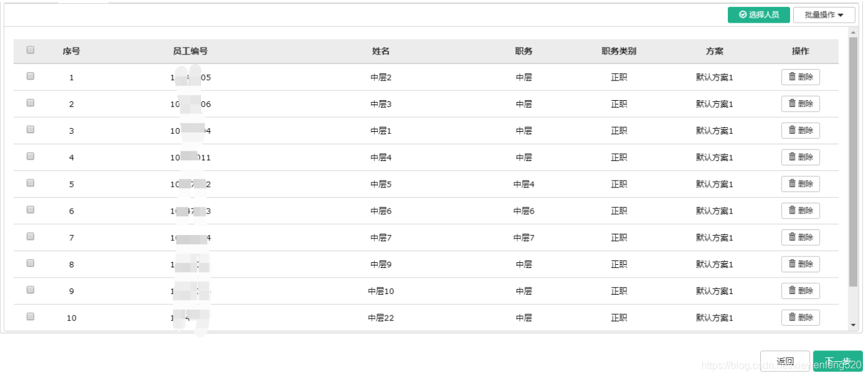The height and width of the screenshot is (377, 868).
Task: Click the name cell 中层7
Action: (x=381, y=238)
